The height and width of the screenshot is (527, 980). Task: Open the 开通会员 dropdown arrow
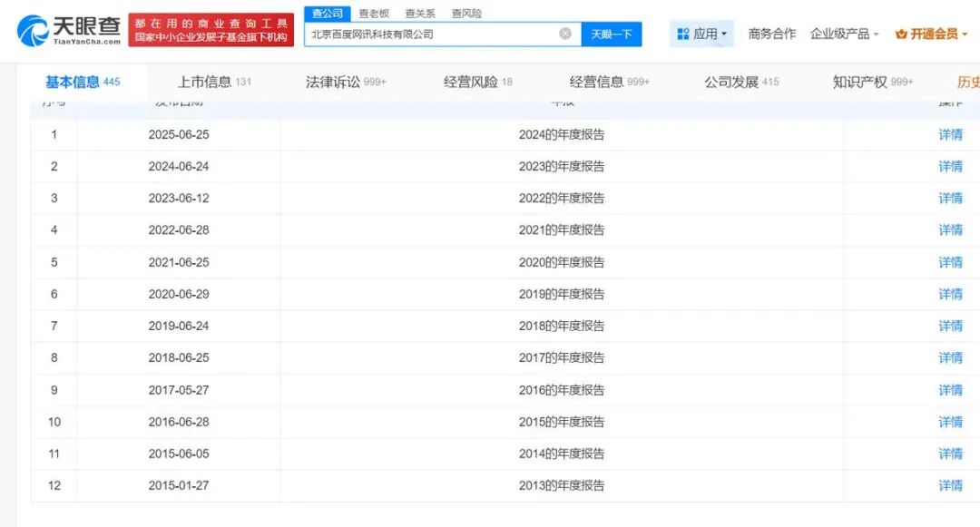(964, 34)
